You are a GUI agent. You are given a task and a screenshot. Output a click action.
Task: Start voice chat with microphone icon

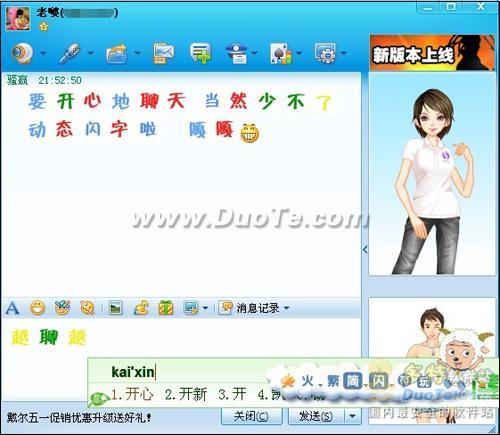coord(70,53)
